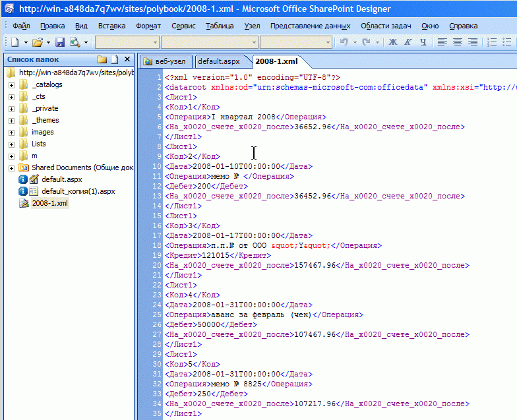The height and width of the screenshot is (420, 517).
Task: Expand the Lists folder
Action: click(x=12, y=144)
